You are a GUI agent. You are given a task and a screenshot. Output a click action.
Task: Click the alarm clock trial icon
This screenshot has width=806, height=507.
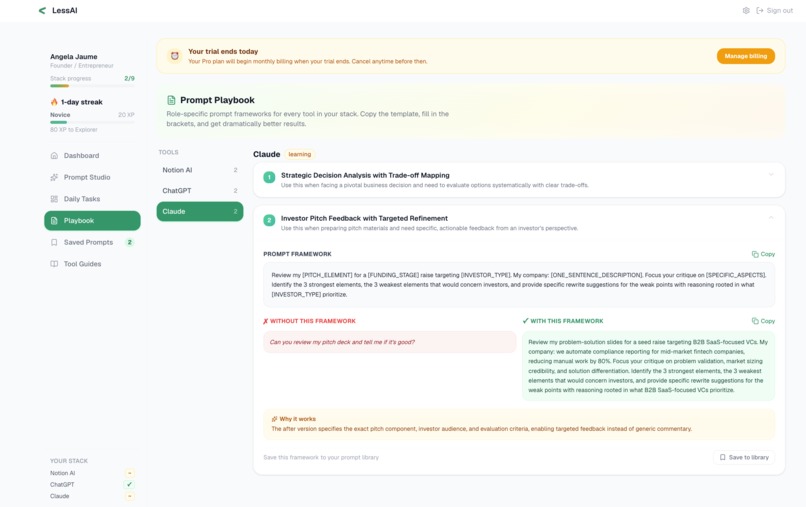coord(175,56)
